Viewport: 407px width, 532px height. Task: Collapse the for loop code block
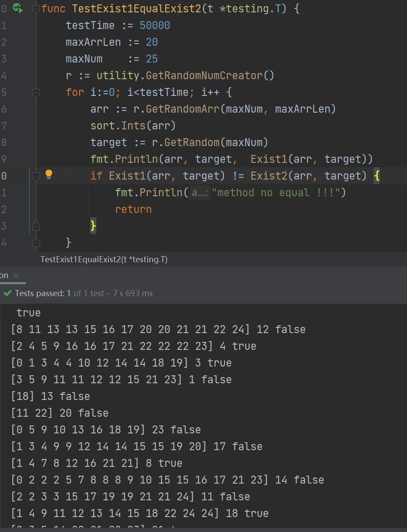point(36,92)
